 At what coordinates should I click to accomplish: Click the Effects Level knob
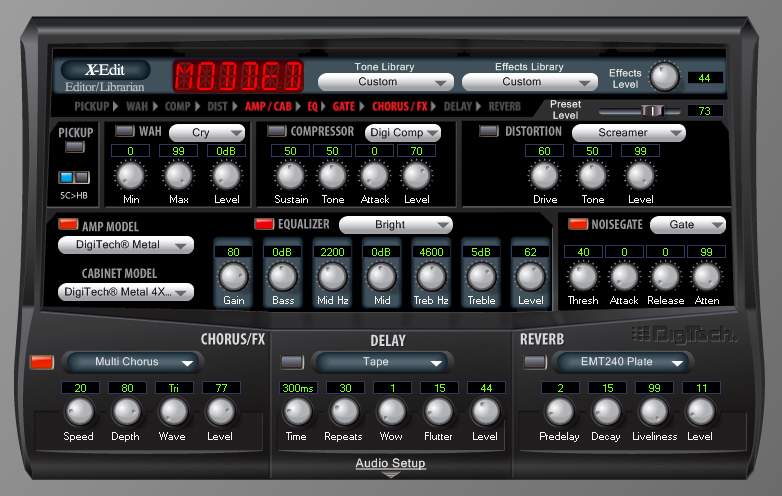tap(664, 77)
